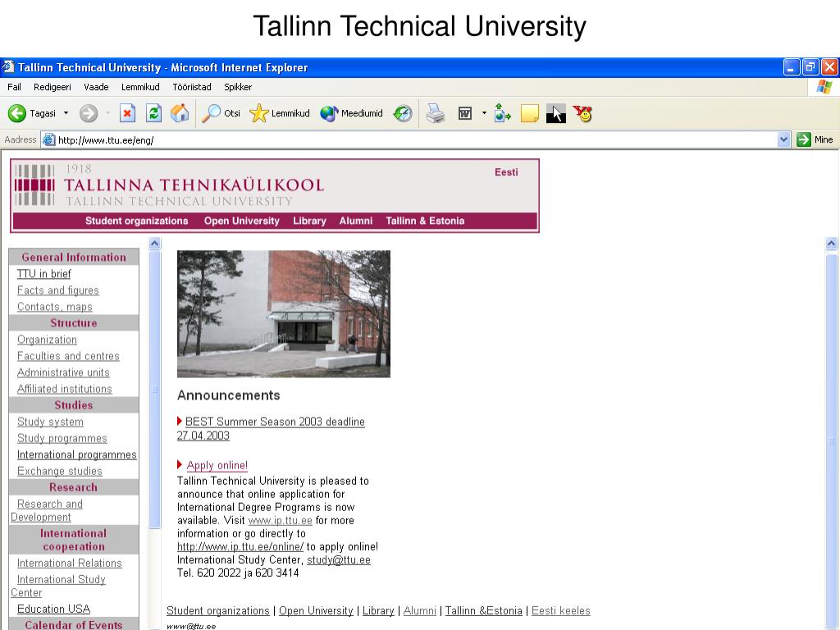
Task: Open BEST Summer Season 2003 deadline link
Action: (x=271, y=428)
